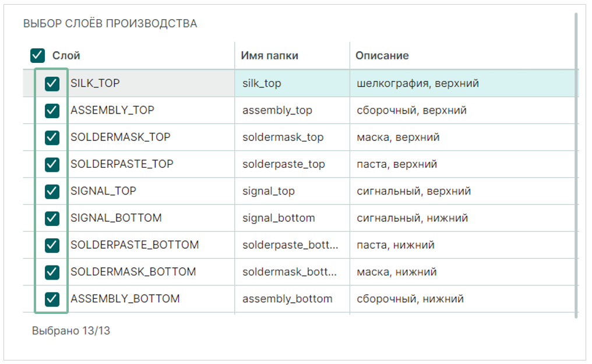Click the Слой column header
The height and width of the screenshot is (364, 592).
click(x=66, y=56)
